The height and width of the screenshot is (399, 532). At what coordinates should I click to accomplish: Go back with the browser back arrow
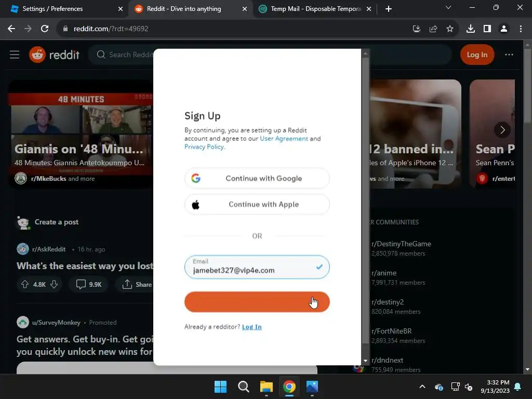[11, 29]
